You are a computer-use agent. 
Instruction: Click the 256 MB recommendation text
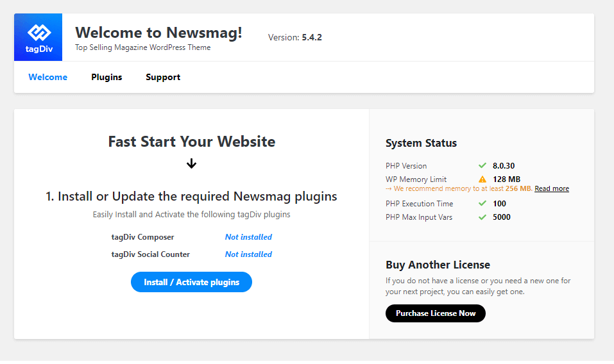pos(518,188)
